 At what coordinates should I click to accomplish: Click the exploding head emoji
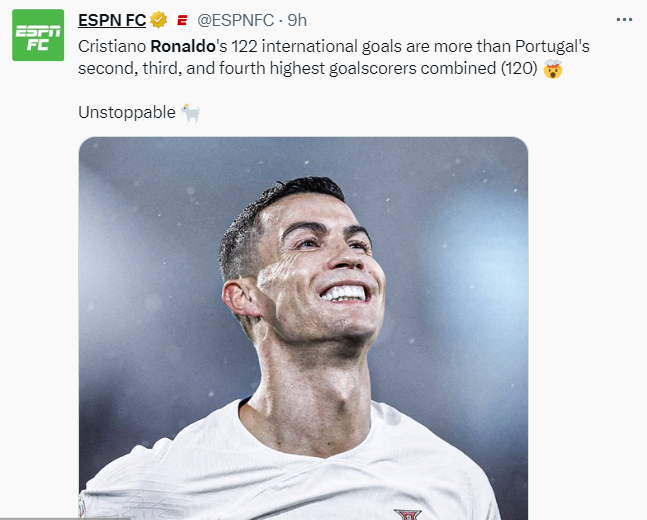click(552, 70)
